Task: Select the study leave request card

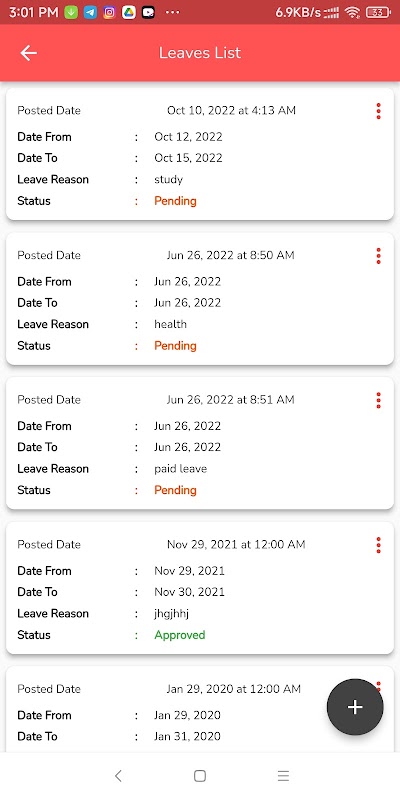Action: [200, 154]
